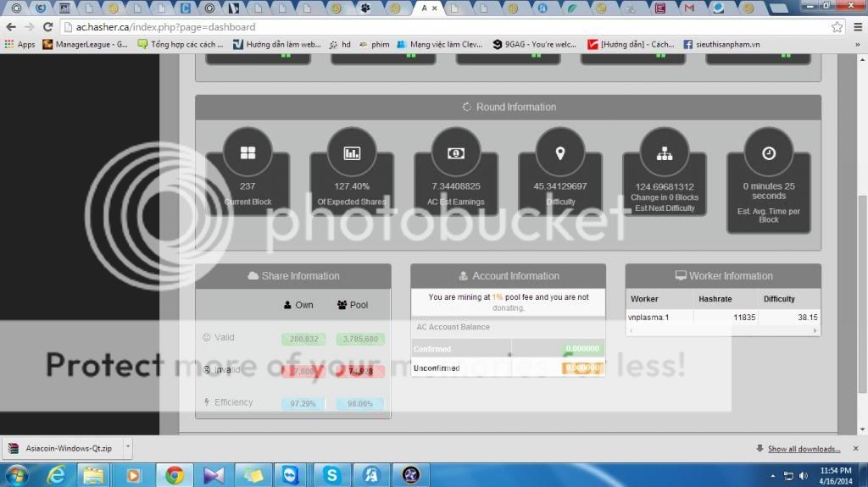Click the Round Information header
The width and height of the screenshot is (868, 487).
coord(509,107)
